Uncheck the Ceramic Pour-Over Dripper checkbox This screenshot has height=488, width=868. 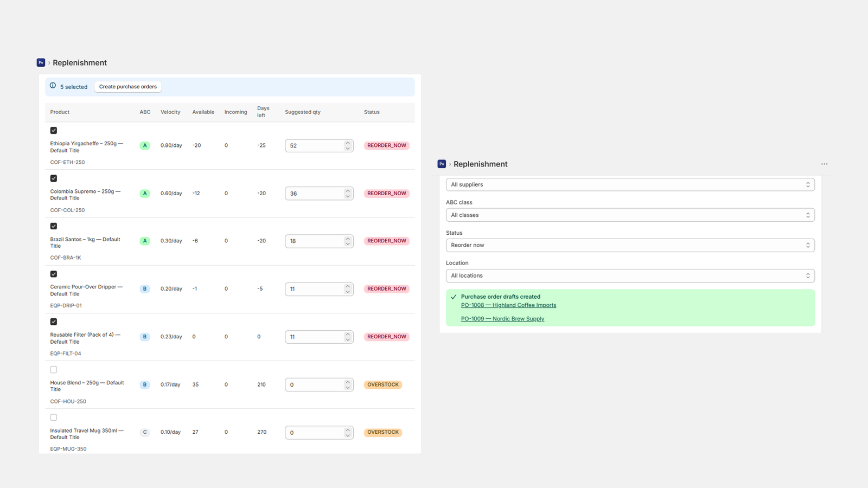54,274
